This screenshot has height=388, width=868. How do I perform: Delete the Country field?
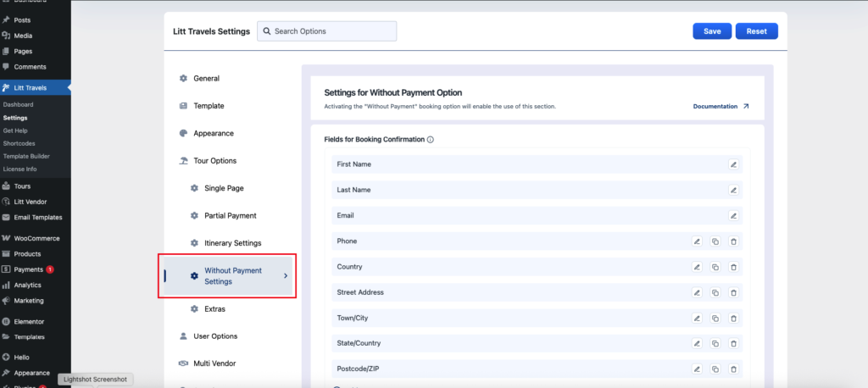click(733, 267)
